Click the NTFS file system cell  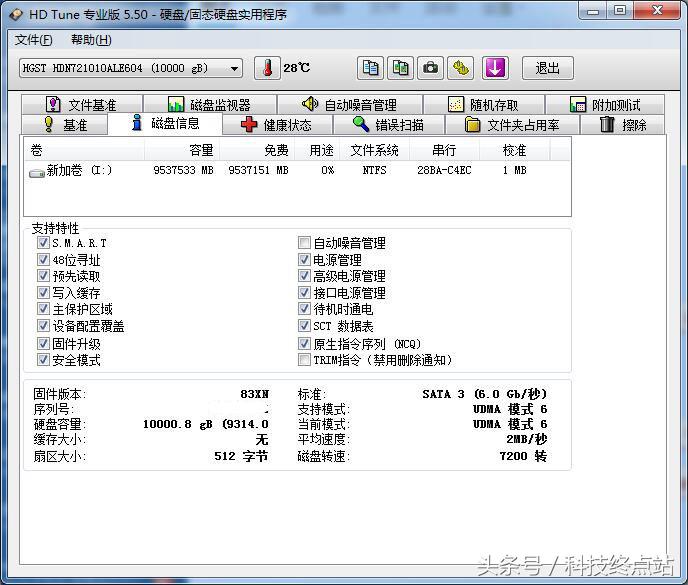pyautogui.click(x=374, y=170)
